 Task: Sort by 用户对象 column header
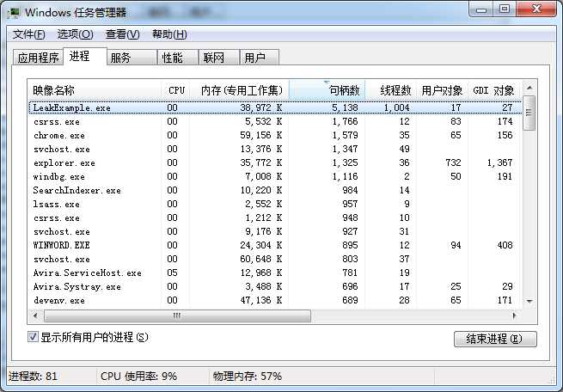click(442, 90)
